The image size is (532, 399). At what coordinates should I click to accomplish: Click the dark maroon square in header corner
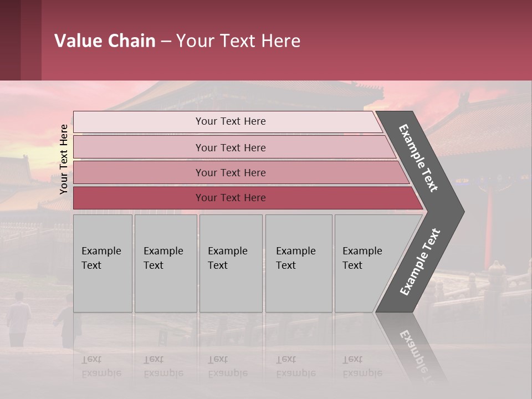[10, 40]
